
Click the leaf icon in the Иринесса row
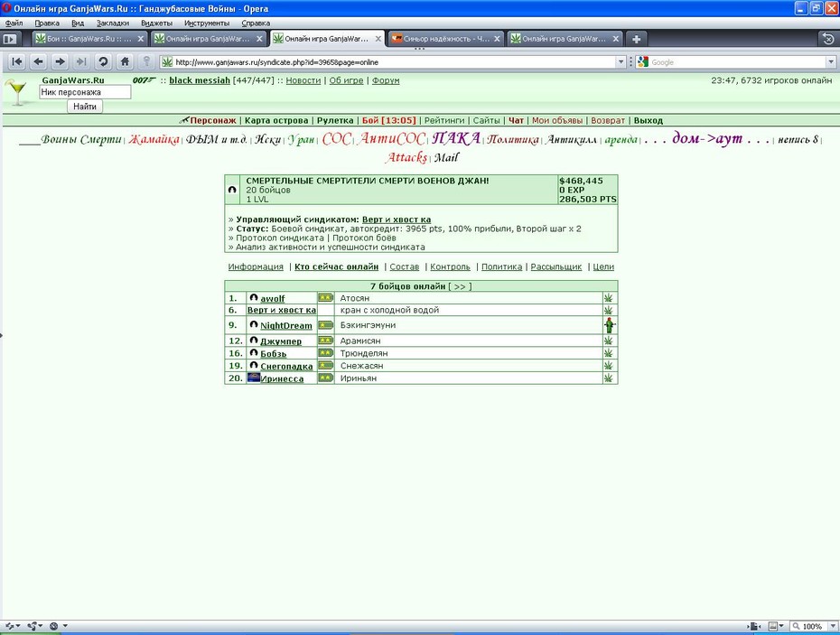(x=609, y=378)
